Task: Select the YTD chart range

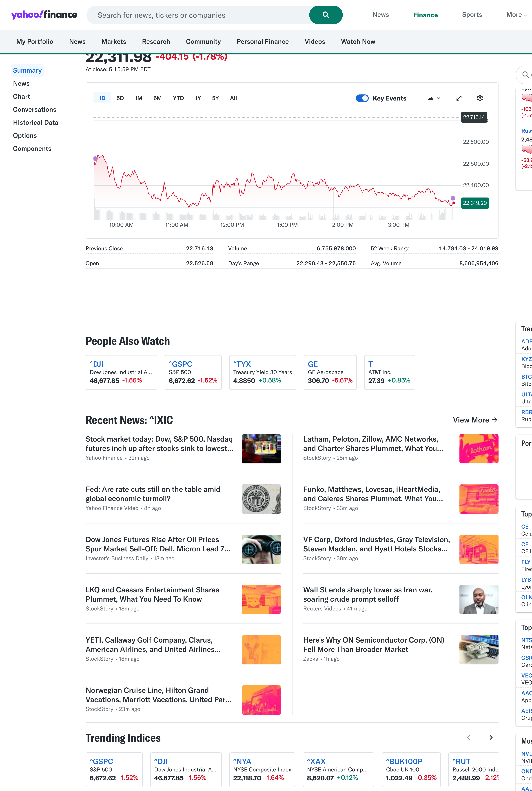Action: (x=178, y=98)
